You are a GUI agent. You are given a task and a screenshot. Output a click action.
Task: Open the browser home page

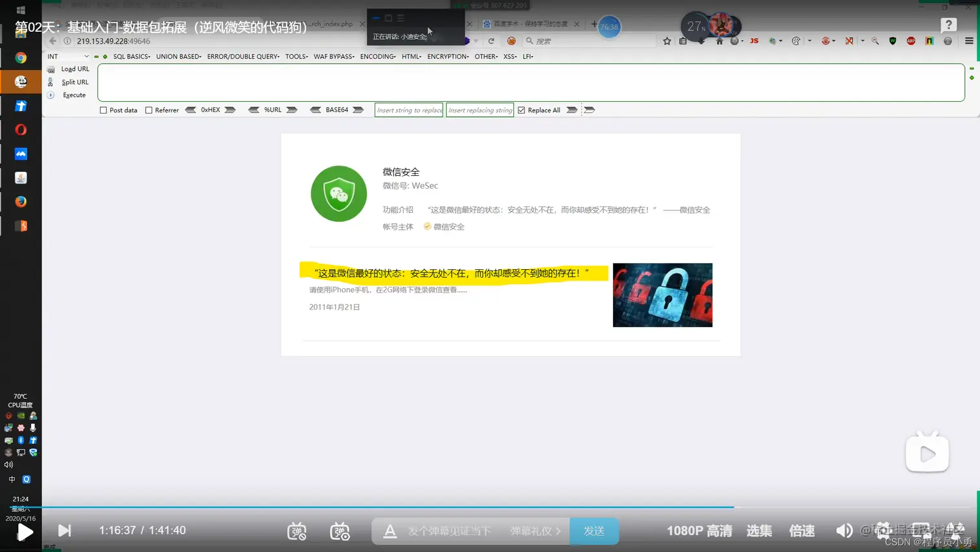[719, 41]
